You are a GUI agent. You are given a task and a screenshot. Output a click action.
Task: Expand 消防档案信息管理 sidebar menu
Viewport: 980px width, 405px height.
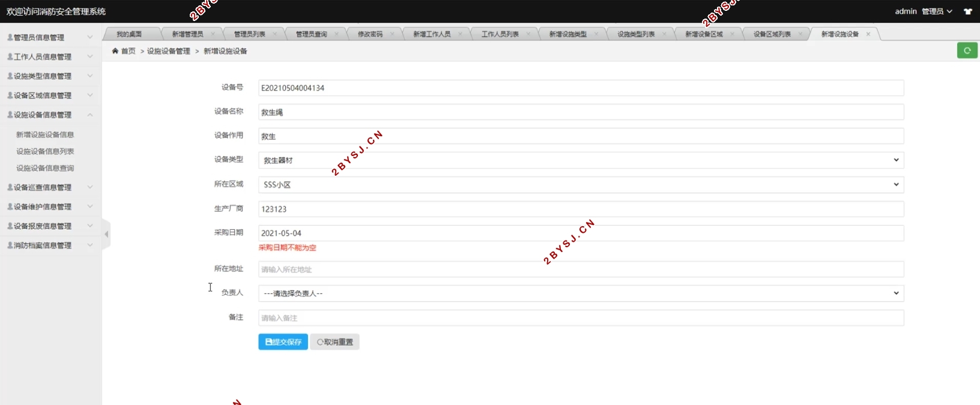pos(50,245)
